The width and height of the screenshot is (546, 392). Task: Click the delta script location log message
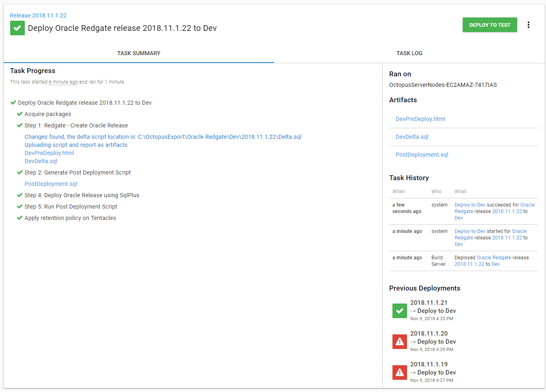point(162,137)
